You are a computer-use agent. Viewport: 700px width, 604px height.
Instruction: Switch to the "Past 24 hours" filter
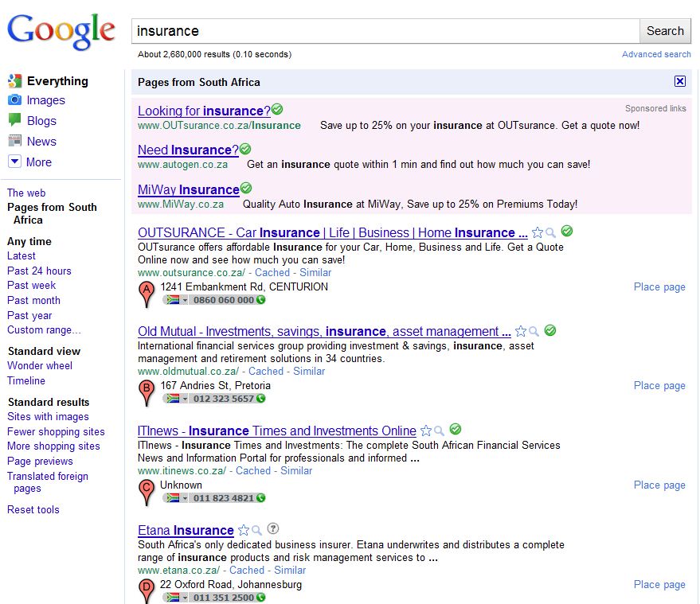point(40,271)
